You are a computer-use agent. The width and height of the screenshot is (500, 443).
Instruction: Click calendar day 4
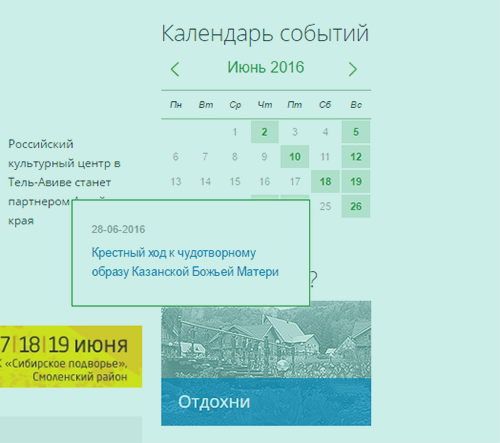[x=325, y=132]
